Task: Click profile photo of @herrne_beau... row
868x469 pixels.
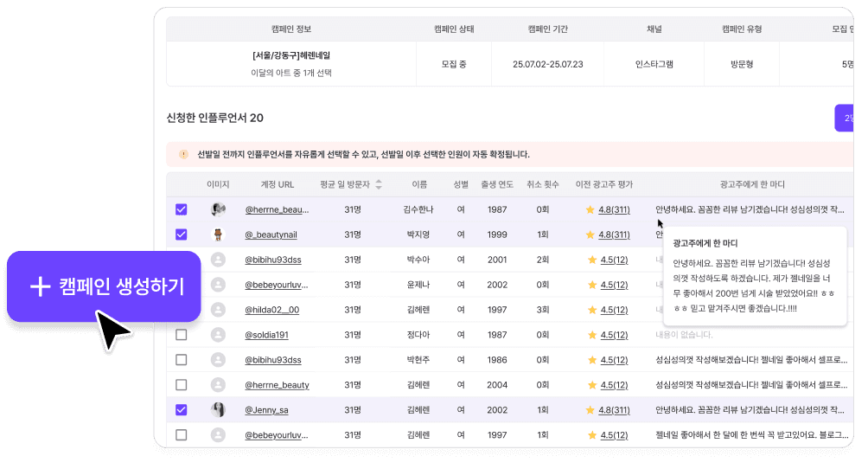Action: [x=218, y=209]
